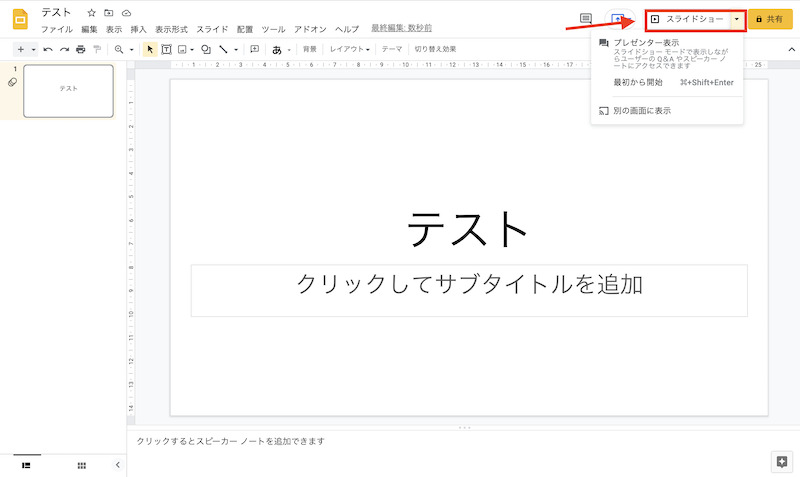
Task: Open the レイアウト dropdown
Action: pyautogui.click(x=349, y=49)
